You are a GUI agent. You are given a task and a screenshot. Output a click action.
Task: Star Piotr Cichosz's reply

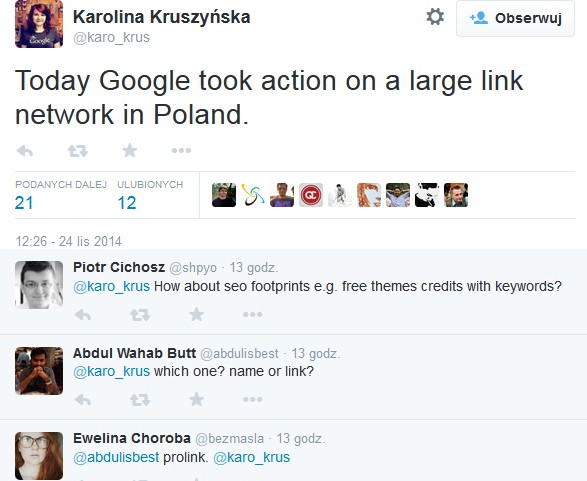196,314
